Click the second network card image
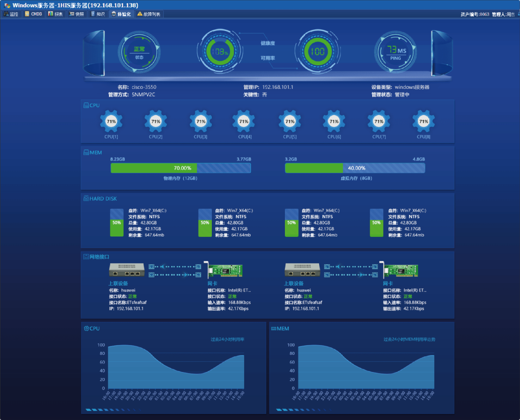Image resolution: width=520 pixels, height=420 pixels. click(x=399, y=270)
